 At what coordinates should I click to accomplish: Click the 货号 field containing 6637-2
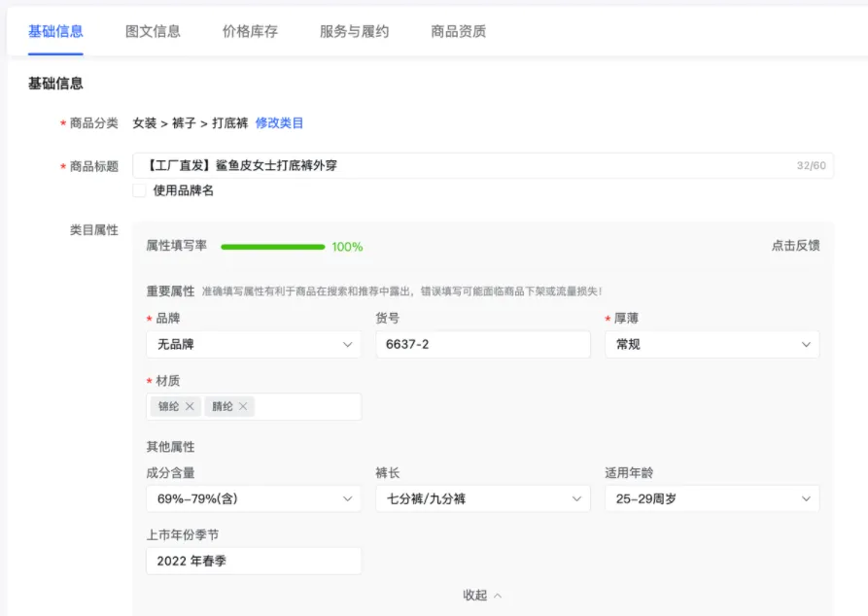click(482, 344)
